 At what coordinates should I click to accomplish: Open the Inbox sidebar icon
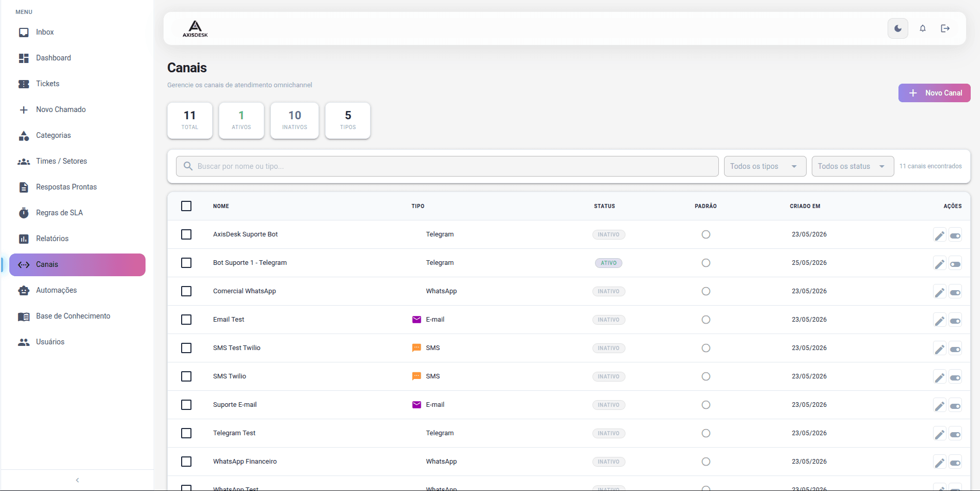24,32
